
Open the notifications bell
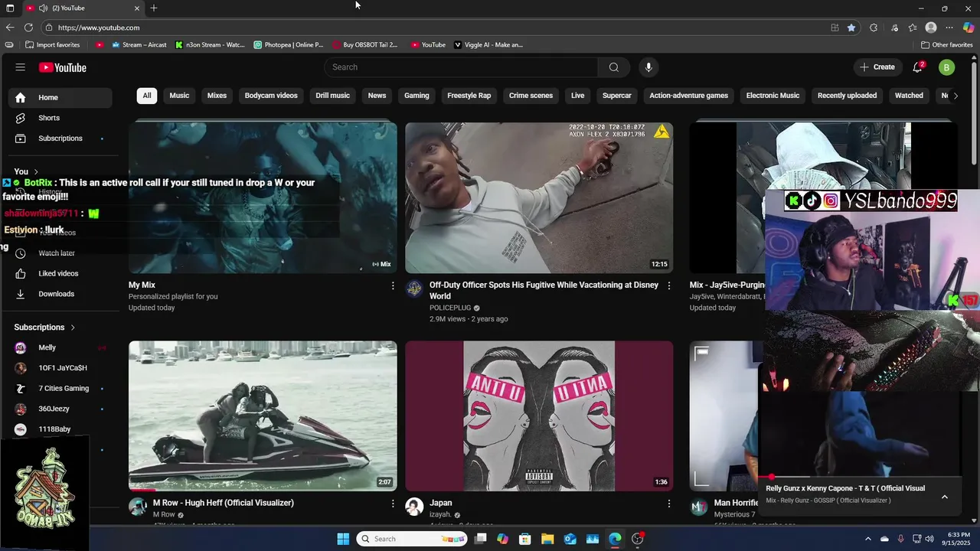pyautogui.click(x=917, y=67)
